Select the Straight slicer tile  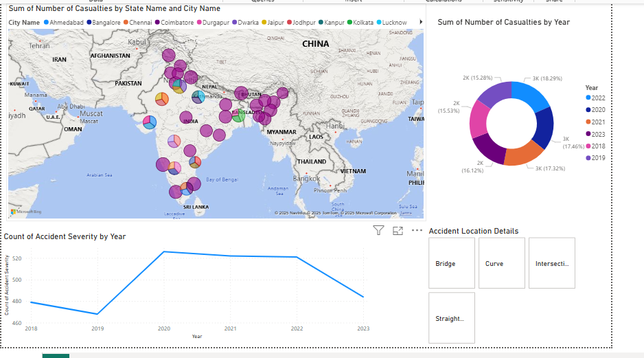click(452, 318)
